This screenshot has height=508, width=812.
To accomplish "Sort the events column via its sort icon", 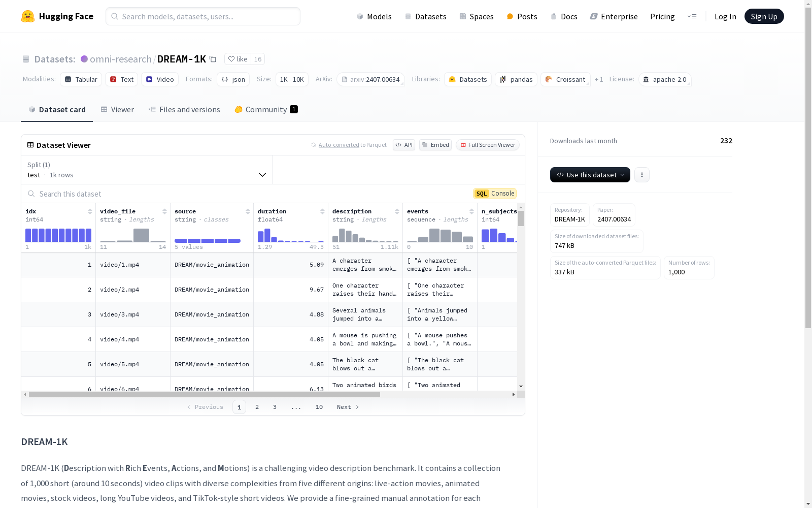I will click(x=471, y=211).
